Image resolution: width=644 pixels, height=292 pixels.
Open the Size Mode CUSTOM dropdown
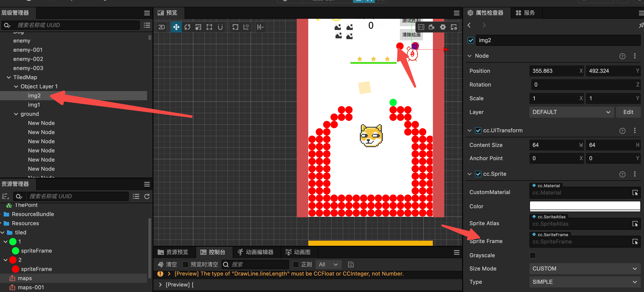pyautogui.click(x=584, y=268)
